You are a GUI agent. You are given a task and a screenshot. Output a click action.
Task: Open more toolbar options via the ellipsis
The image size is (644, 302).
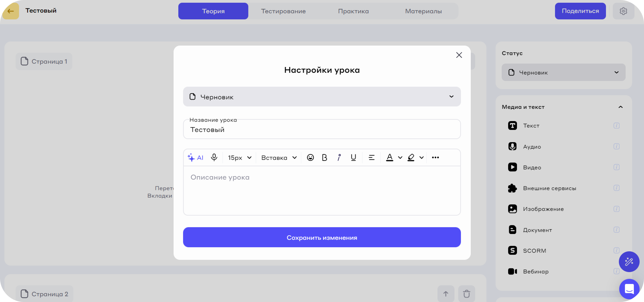pos(435,157)
